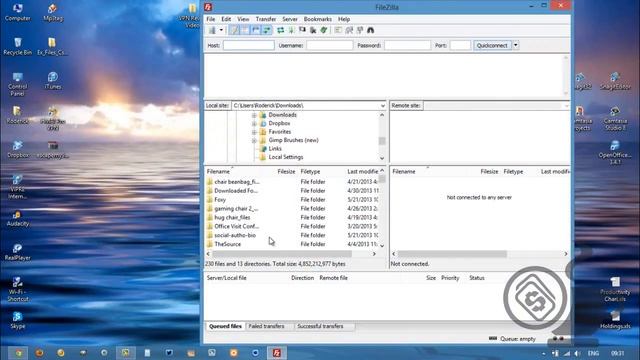
Task: Open the Quickconnect history dropdown arrow
Action: pos(516,45)
